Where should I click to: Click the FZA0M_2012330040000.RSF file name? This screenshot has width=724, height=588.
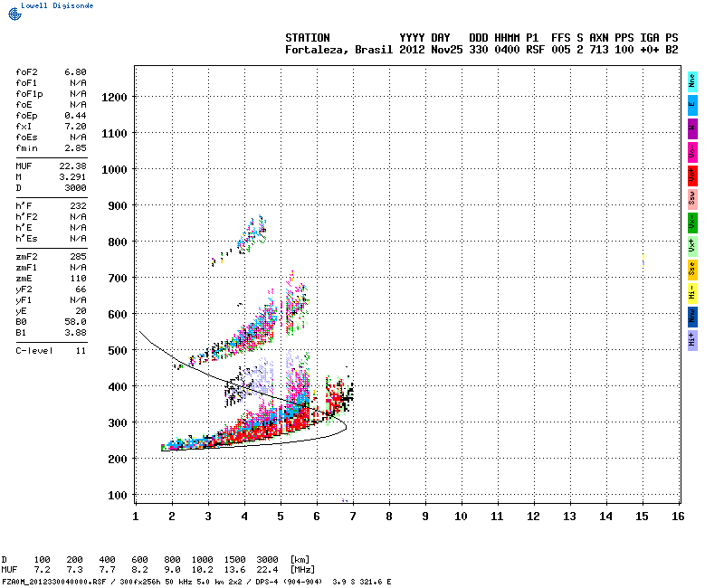pyautogui.click(x=54, y=582)
